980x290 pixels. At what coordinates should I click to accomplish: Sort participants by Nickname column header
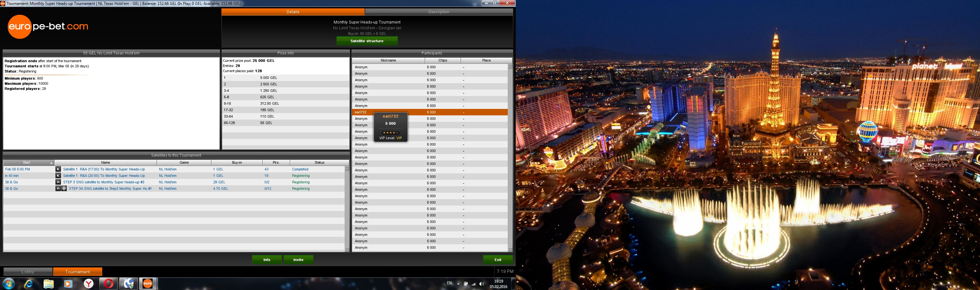[x=388, y=61]
